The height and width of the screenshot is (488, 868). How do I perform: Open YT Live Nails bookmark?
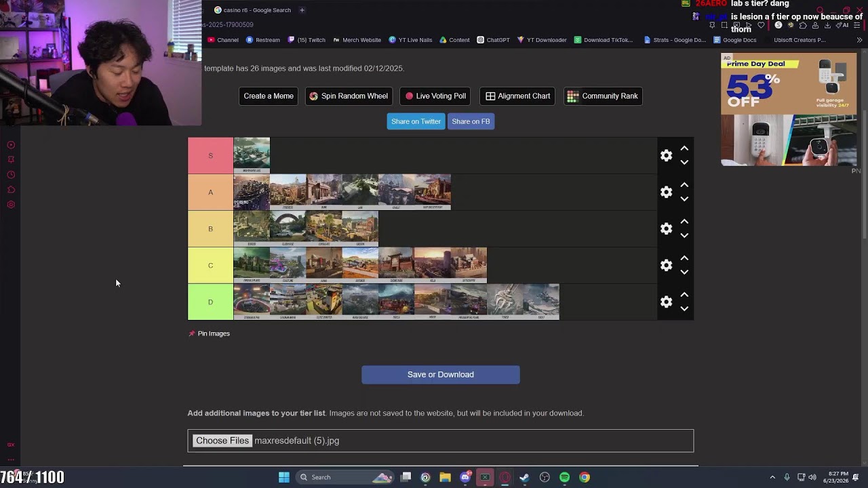coord(410,40)
